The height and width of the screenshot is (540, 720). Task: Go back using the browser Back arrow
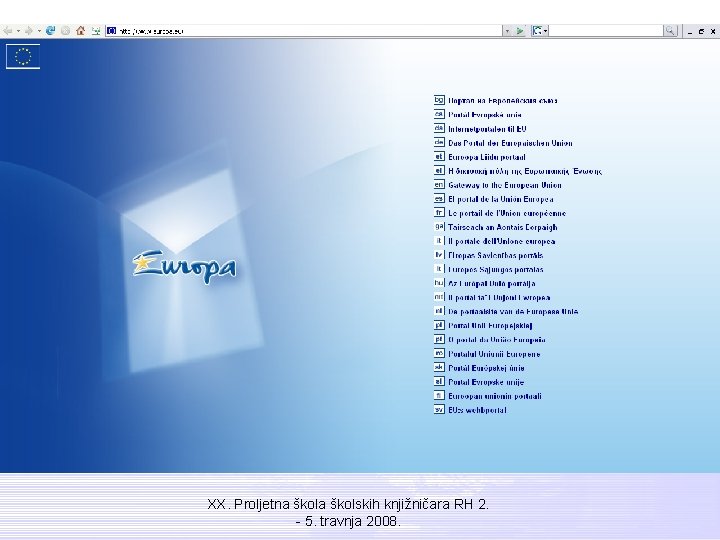(x=8, y=31)
